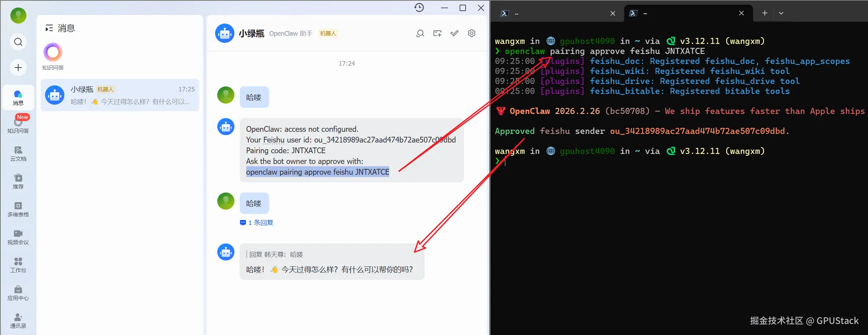Open the 知识问答 shortcut above the chat list
The image size is (868, 335).
pyautogui.click(x=53, y=56)
